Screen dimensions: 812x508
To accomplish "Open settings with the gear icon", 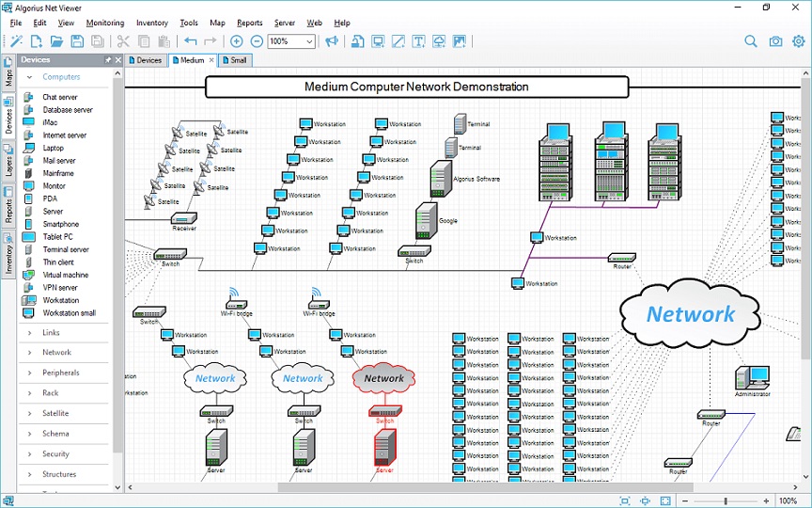I will click(x=798, y=41).
